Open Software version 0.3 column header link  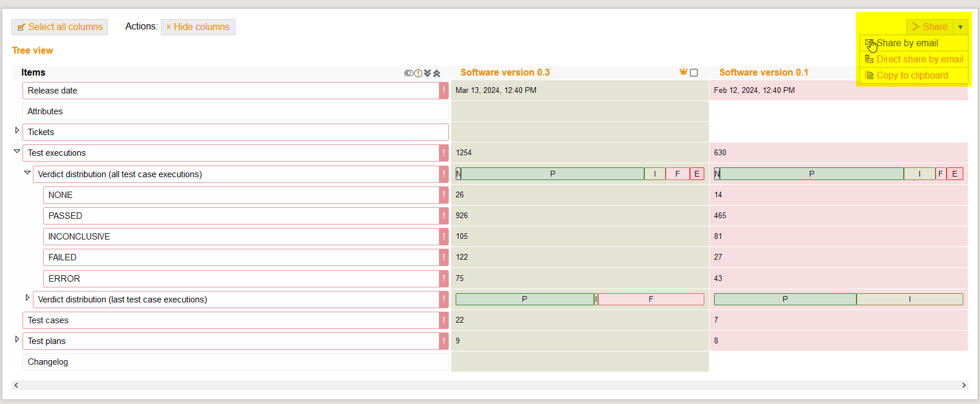(x=505, y=73)
